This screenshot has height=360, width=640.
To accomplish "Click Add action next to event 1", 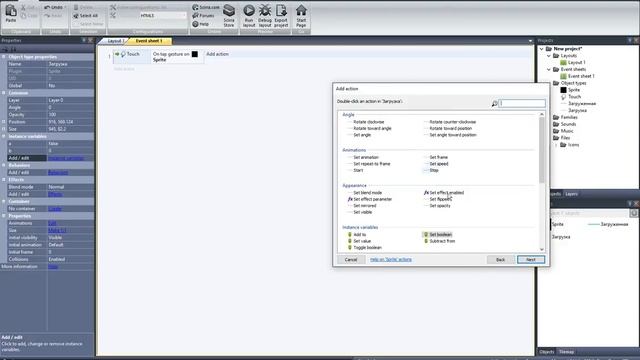I will (217, 54).
